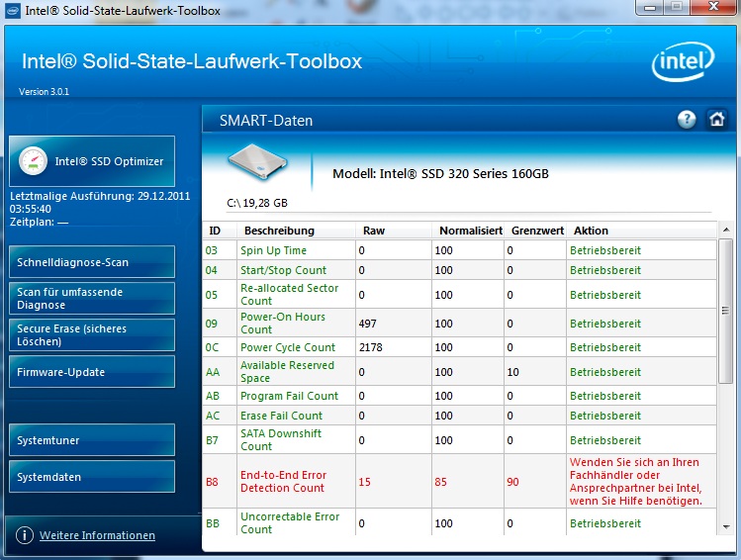Click the red normalized value 85
The image size is (741, 560).
tap(441, 482)
